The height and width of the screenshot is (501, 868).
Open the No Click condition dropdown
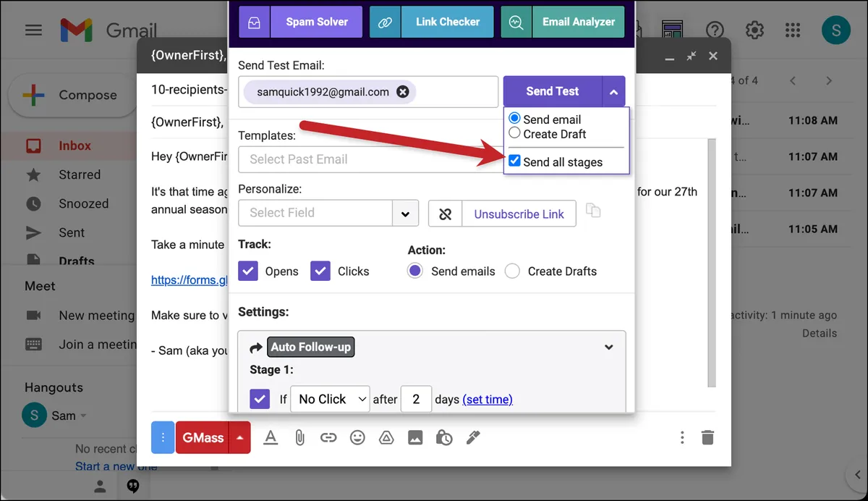(330, 399)
